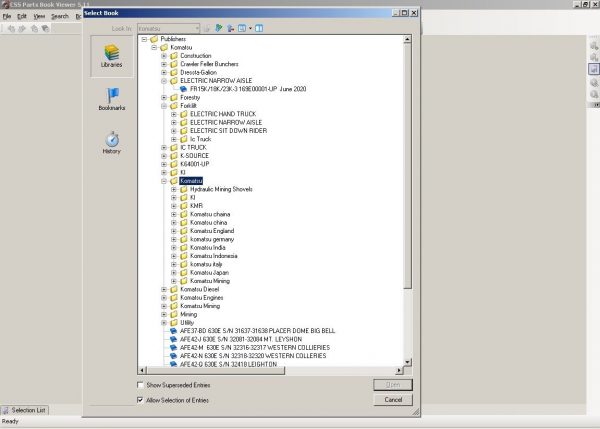Click the tree's scroll up arrow

click(x=408, y=39)
